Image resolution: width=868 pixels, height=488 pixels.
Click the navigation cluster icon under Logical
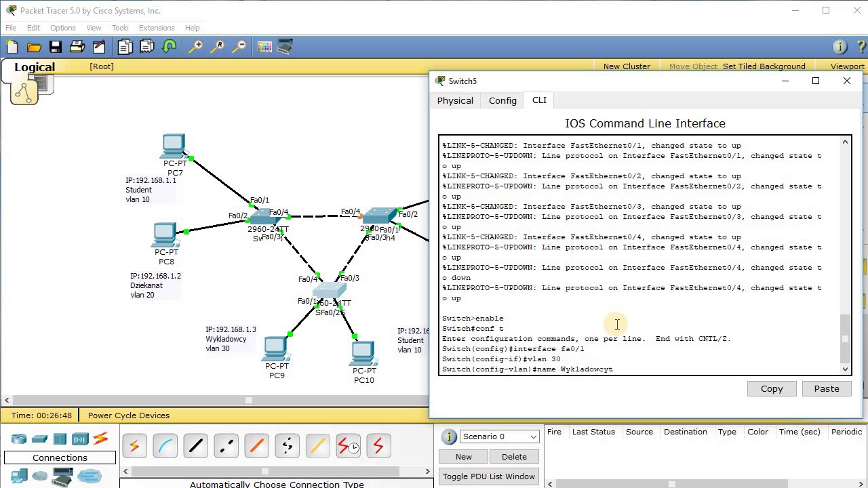click(x=24, y=92)
